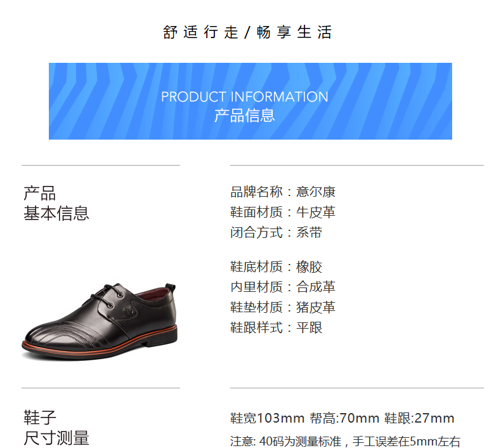This screenshot has height=448, width=501.
Task: Click the logo emblem on shoe side
Action: [130, 310]
